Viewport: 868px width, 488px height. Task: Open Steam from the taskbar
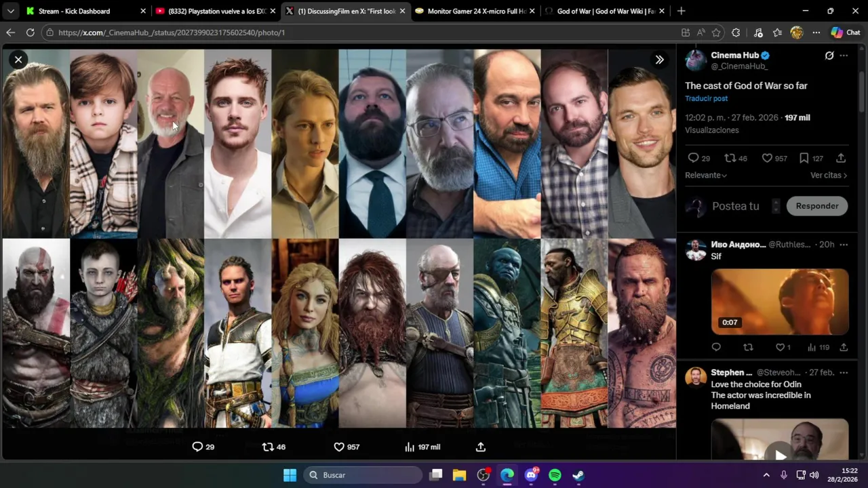pyautogui.click(x=578, y=475)
